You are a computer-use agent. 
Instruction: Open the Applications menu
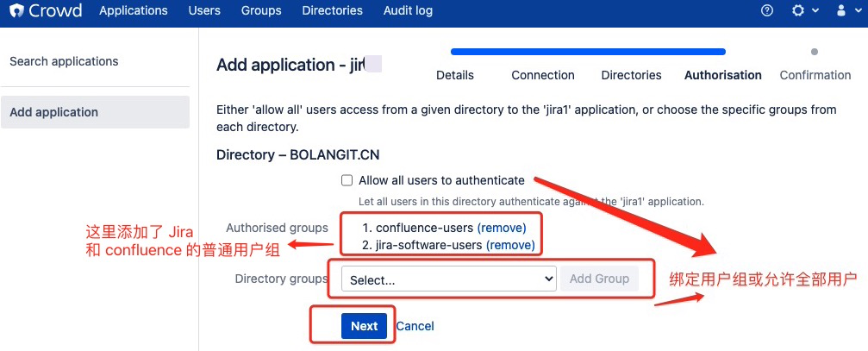point(134,11)
